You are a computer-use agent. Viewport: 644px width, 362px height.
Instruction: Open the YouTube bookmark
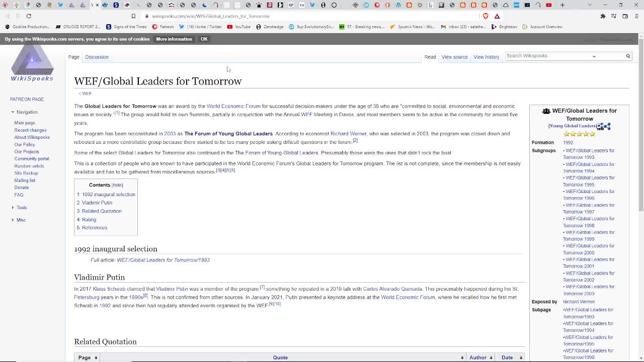tap(238, 27)
